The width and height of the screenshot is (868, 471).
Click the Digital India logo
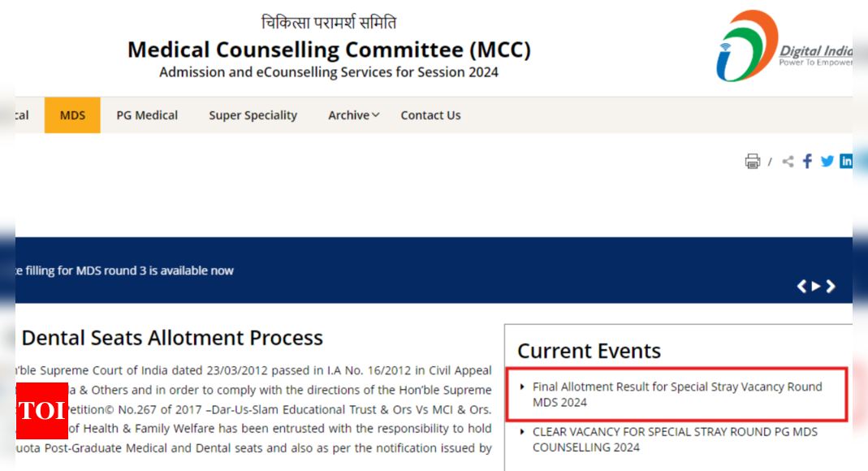coord(784,46)
